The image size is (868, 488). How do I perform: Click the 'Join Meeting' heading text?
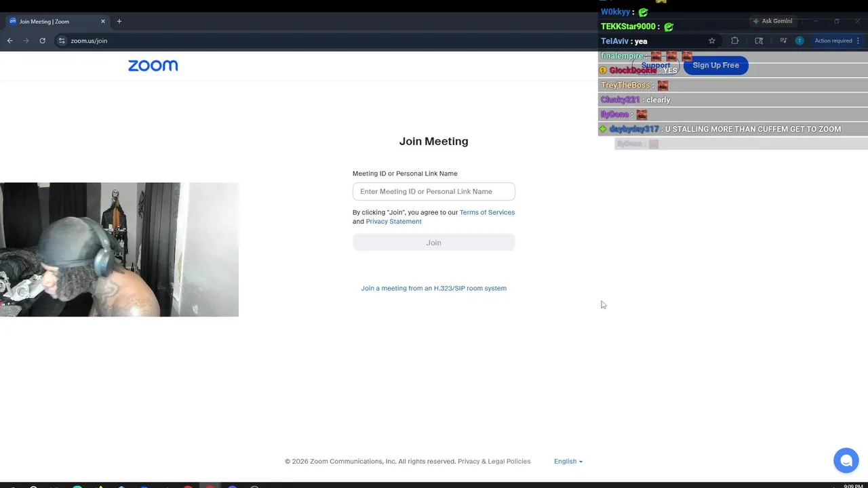coord(434,141)
